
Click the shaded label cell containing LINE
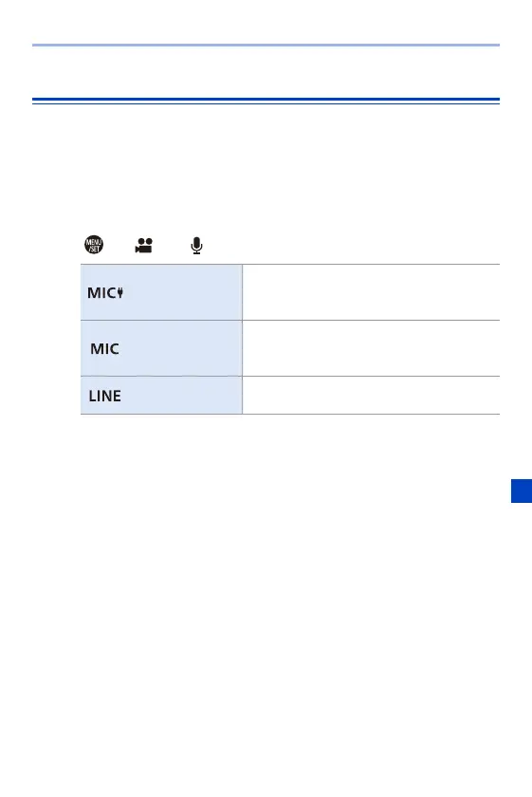[x=161, y=396]
